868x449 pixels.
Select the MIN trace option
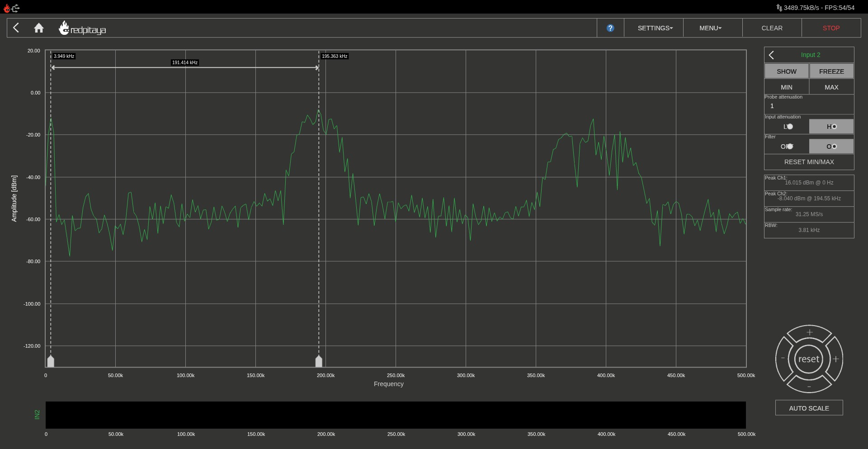786,87
